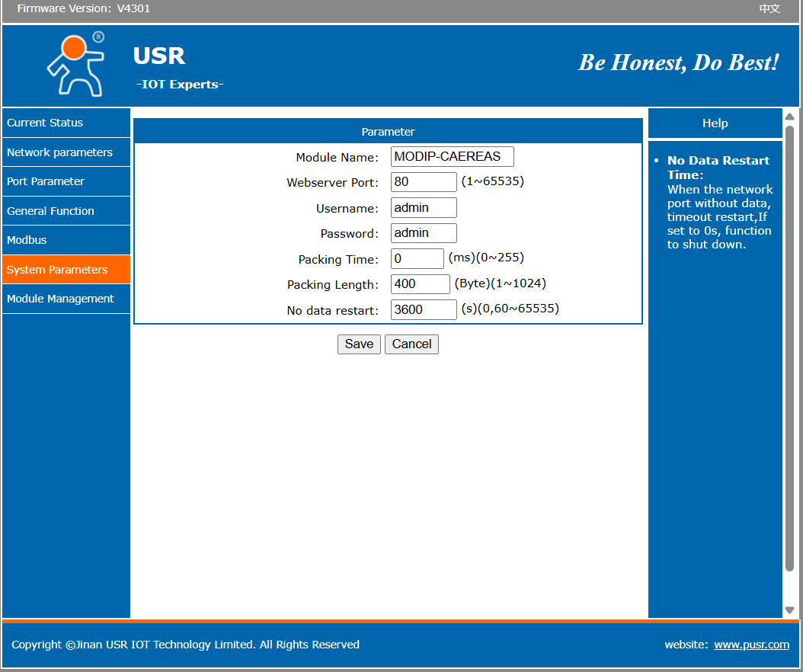This screenshot has height=672, width=803.
Task: Edit the Packing Time value
Action: (417, 258)
